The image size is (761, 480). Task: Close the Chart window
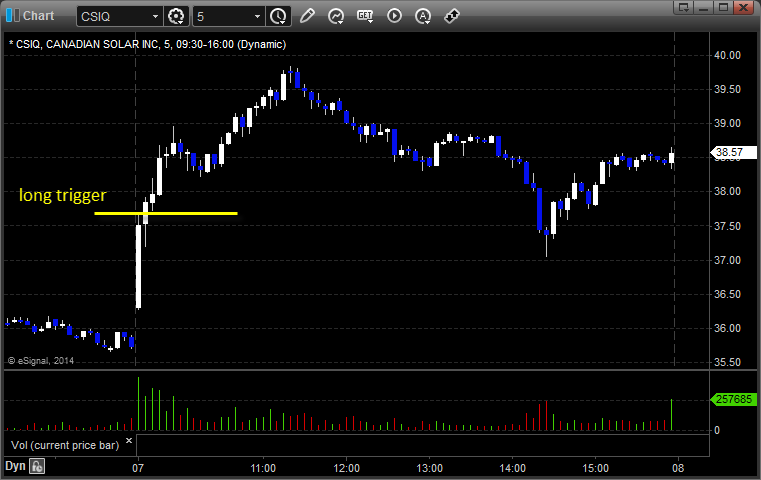tap(743, 7)
